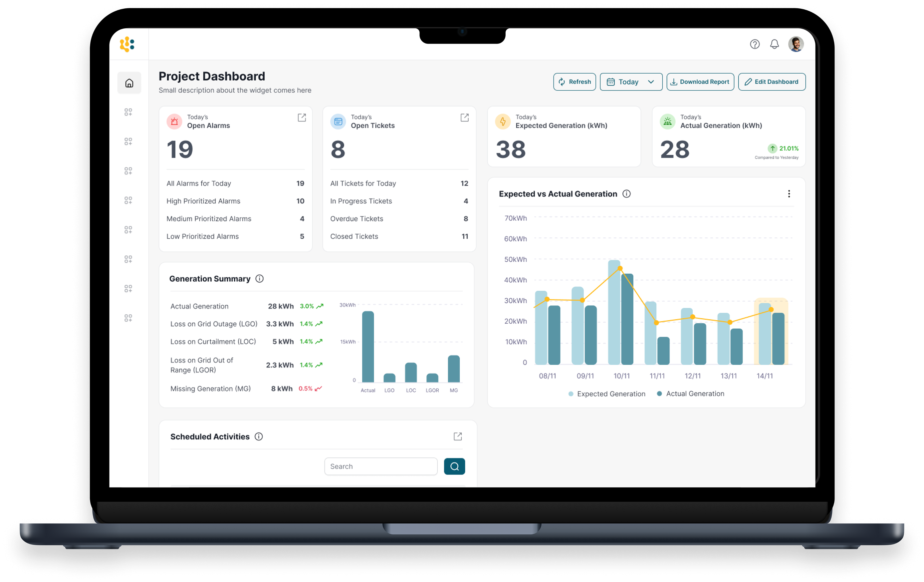Click the notification bell icon
The image size is (924, 582).
pos(774,44)
